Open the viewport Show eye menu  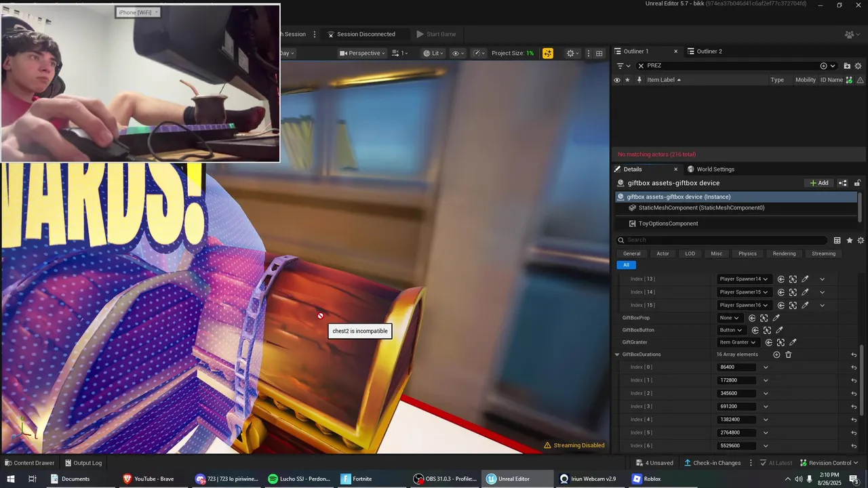point(458,53)
